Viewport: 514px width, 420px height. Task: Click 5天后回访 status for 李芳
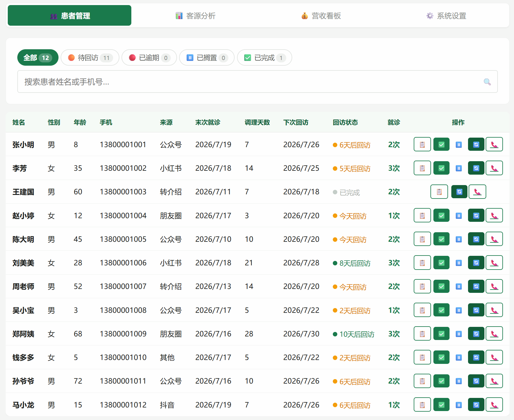352,169
